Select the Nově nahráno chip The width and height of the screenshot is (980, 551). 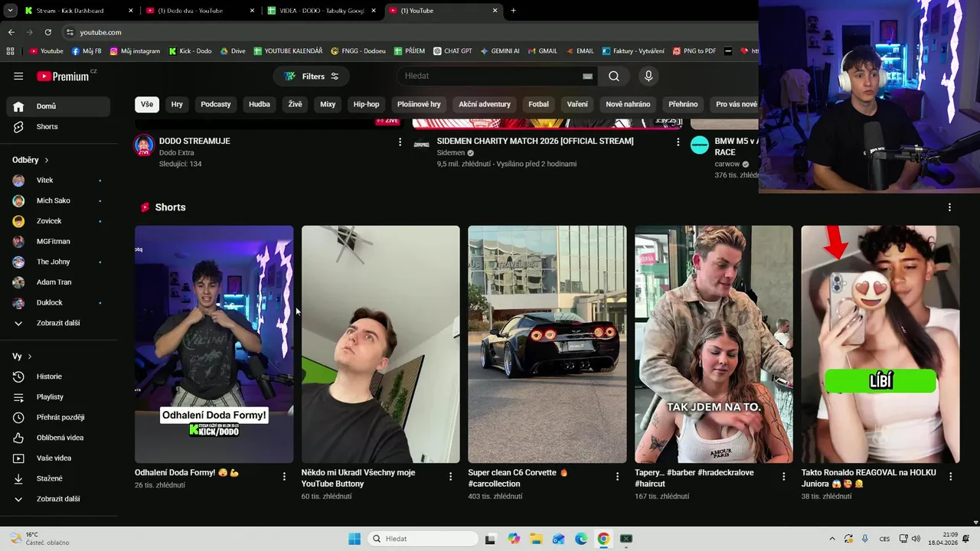[x=628, y=104]
